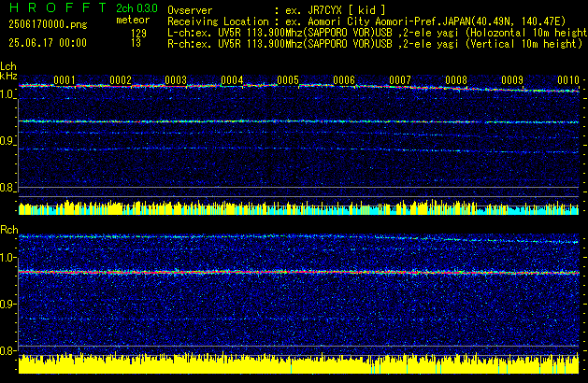
Task: Click time marker 0002 on Lch spectrogram
Action: coord(121,79)
